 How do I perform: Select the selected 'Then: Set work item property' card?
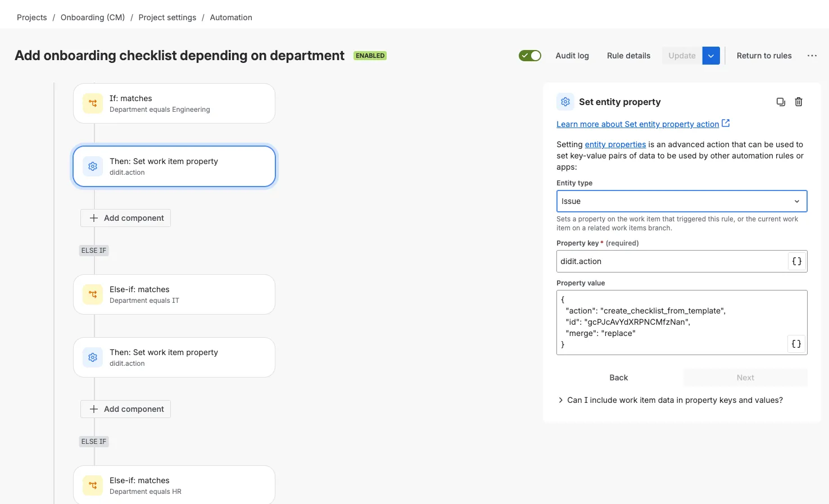click(174, 166)
